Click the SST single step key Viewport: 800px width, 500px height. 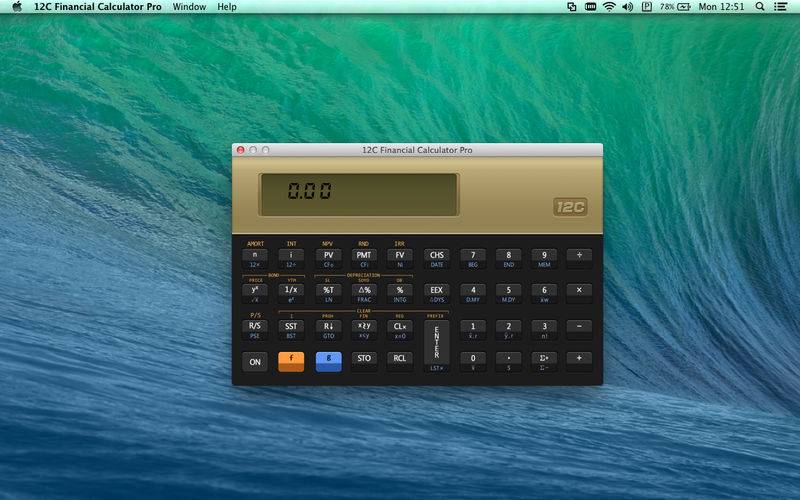point(291,330)
